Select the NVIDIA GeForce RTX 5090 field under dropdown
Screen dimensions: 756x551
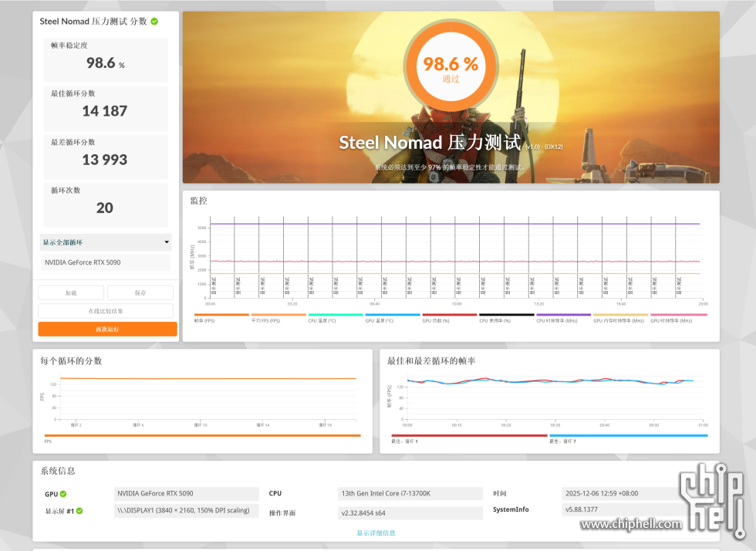106,262
